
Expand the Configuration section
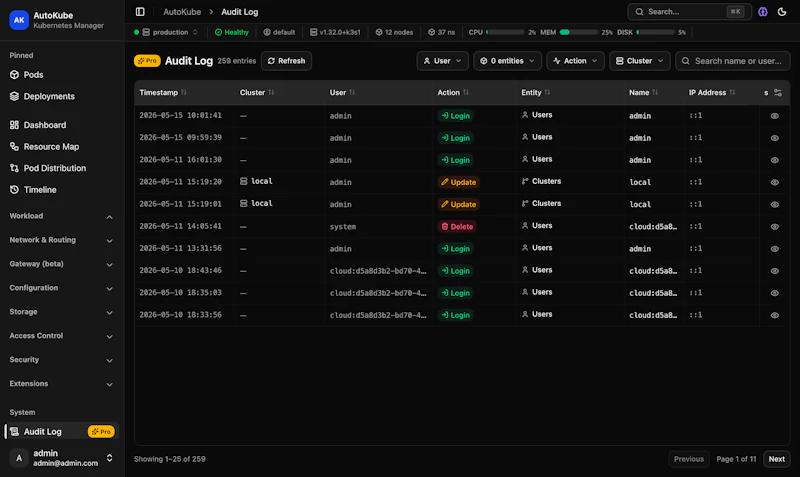point(61,288)
